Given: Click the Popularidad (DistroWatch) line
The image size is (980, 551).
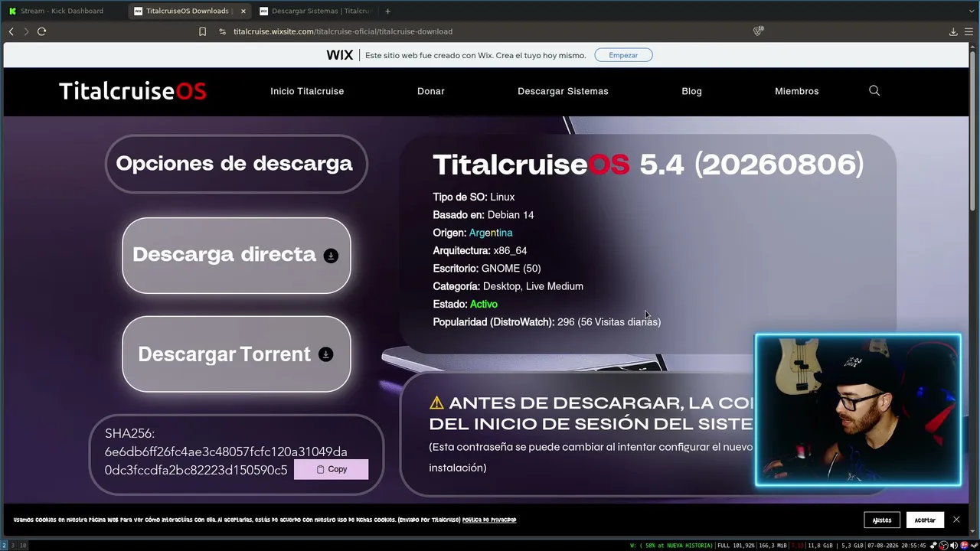Looking at the screenshot, I should [x=547, y=322].
